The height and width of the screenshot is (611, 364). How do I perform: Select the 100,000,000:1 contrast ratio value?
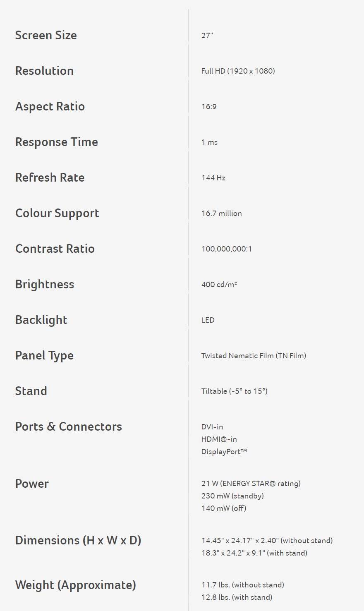coord(226,249)
